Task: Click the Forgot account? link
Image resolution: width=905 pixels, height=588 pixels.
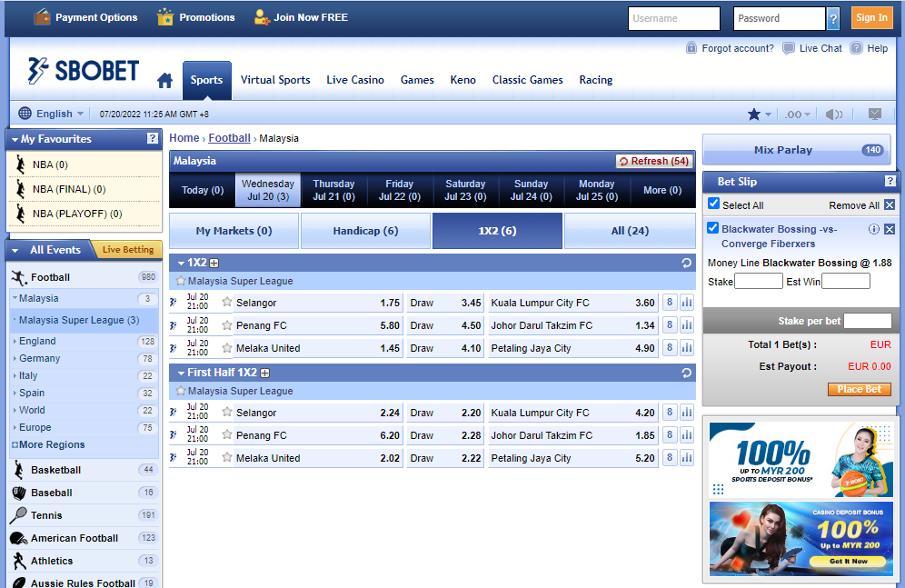Action: [737, 48]
